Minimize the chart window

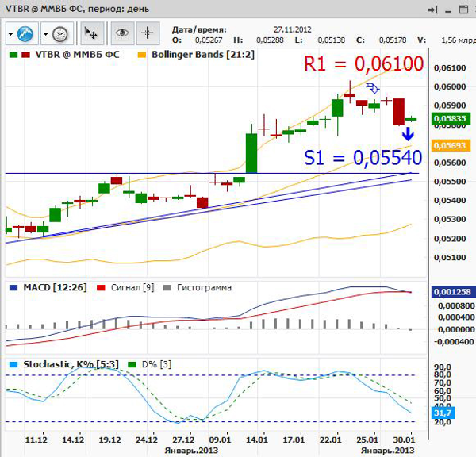pyautogui.click(x=448, y=12)
